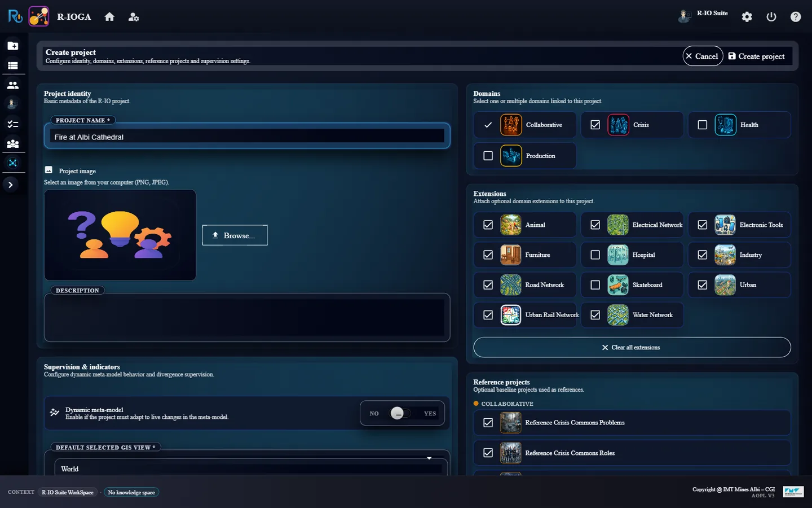
Task: Click the Crisis domain icon
Action: (x=618, y=125)
